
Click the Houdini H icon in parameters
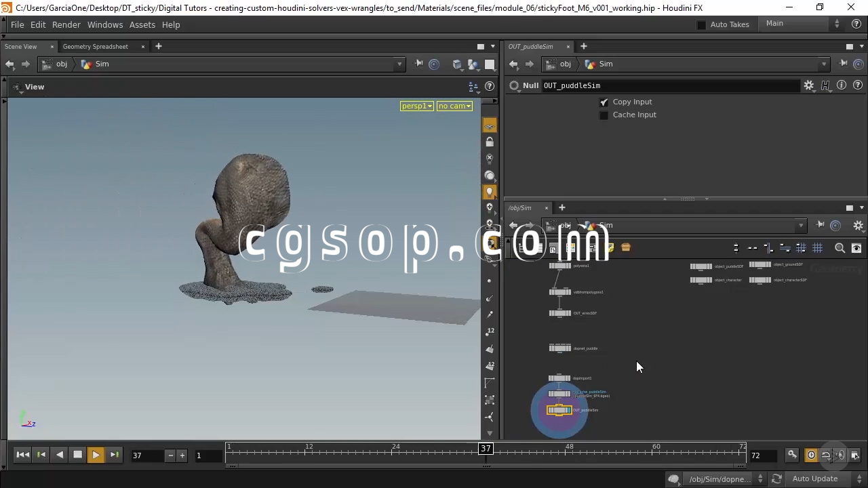coord(825,85)
